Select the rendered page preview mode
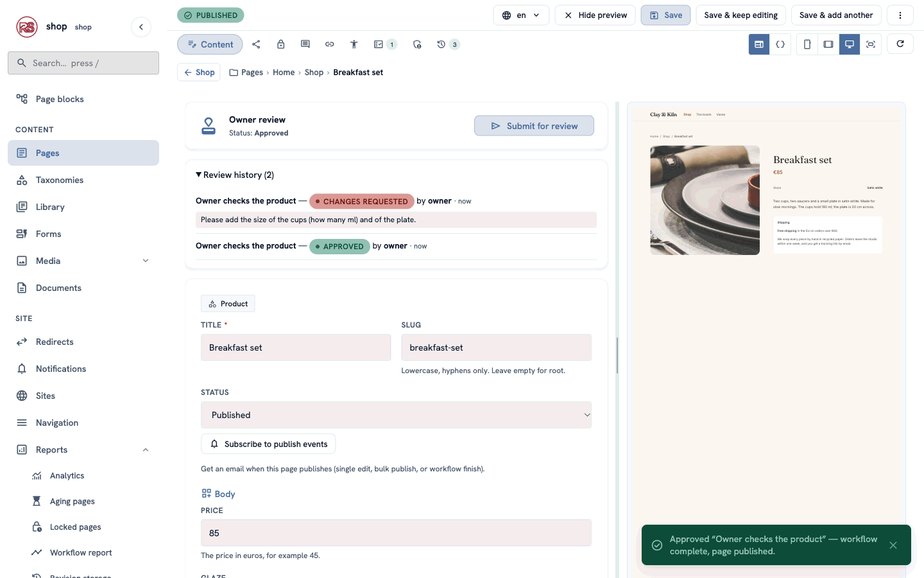This screenshot has width=924, height=578. point(759,44)
